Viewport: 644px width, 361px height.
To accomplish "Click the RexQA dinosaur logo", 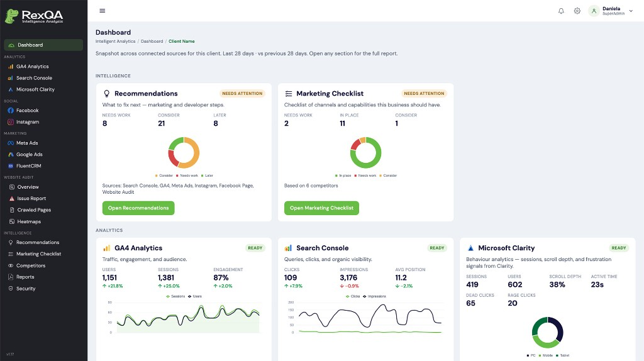I will coord(11,16).
